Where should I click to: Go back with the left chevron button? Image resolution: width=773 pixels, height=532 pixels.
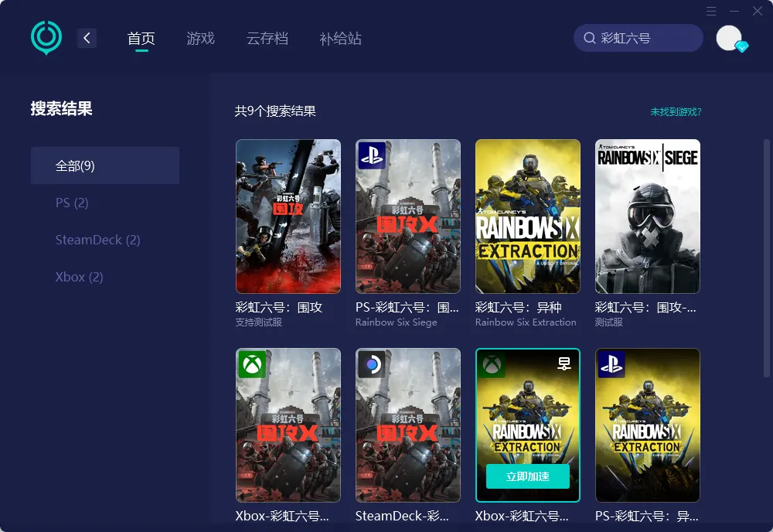pyautogui.click(x=87, y=38)
